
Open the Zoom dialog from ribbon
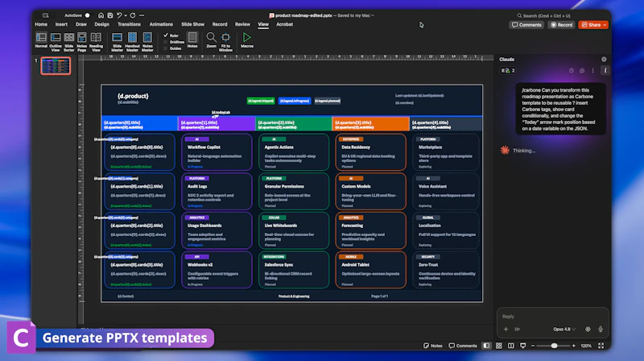coord(211,39)
